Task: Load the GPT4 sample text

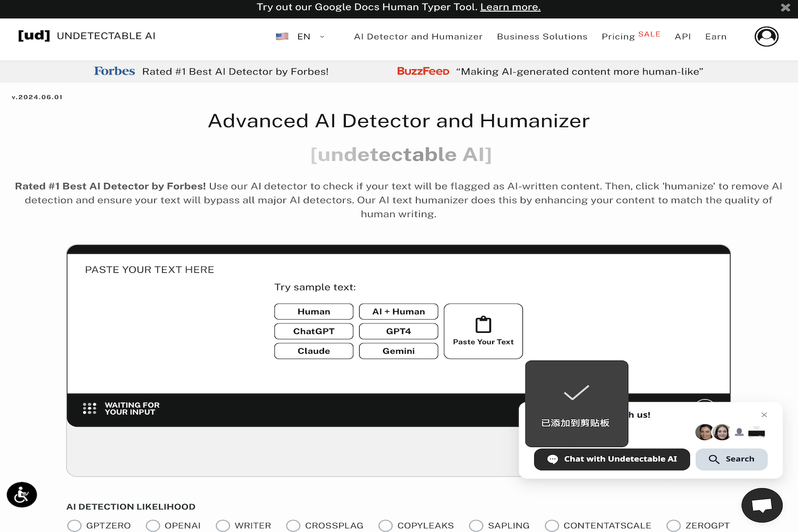Action: pos(398,331)
